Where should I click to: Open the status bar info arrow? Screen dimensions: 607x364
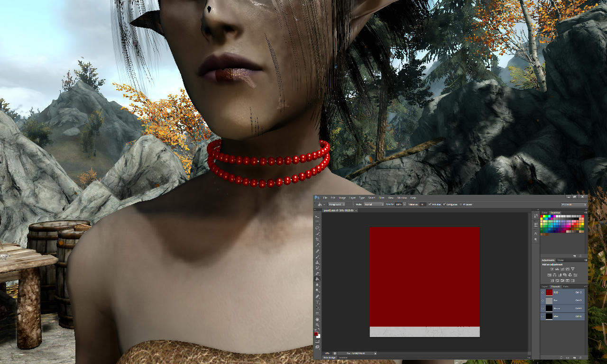click(375, 353)
